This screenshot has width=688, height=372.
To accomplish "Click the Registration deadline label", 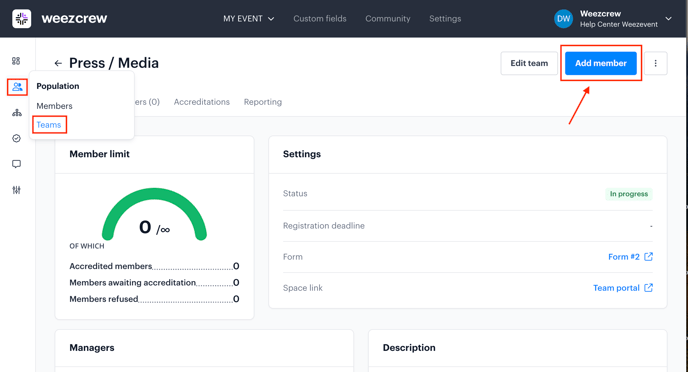I will click(324, 225).
